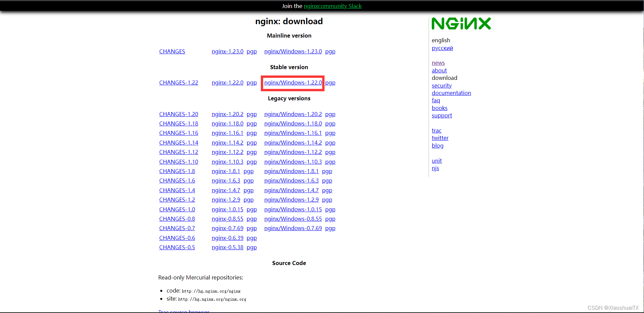Download nginx/Windows-1.23.0
The height and width of the screenshot is (313, 644).
293,51
